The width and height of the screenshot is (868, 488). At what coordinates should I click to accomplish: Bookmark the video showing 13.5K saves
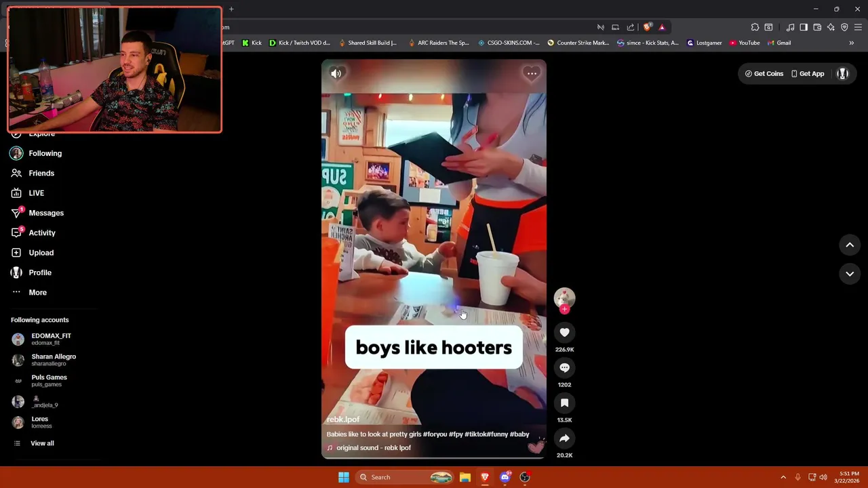[564, 403]
